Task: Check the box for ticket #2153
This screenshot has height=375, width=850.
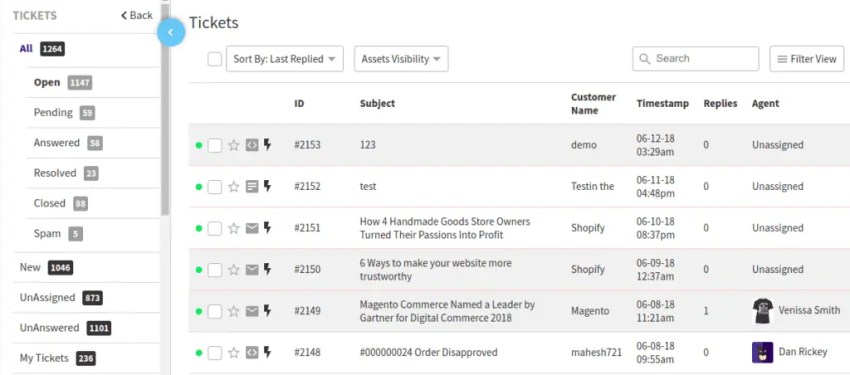Action: 215,145
